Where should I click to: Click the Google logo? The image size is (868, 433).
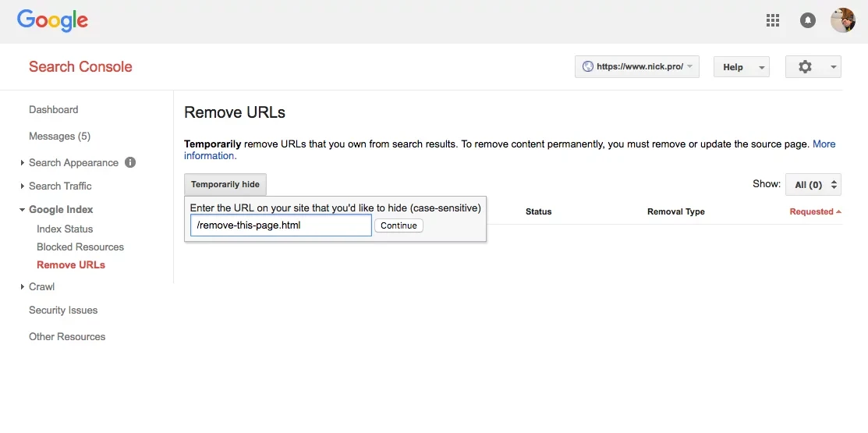click(x=52, y=20)
